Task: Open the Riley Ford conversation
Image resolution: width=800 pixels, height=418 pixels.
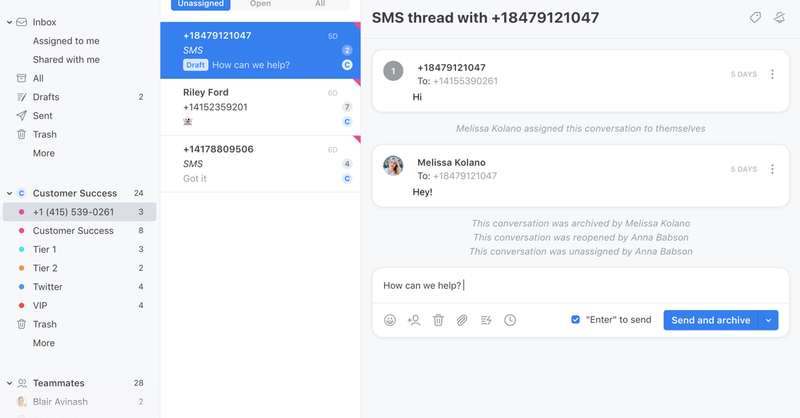Action: point(260,107)
